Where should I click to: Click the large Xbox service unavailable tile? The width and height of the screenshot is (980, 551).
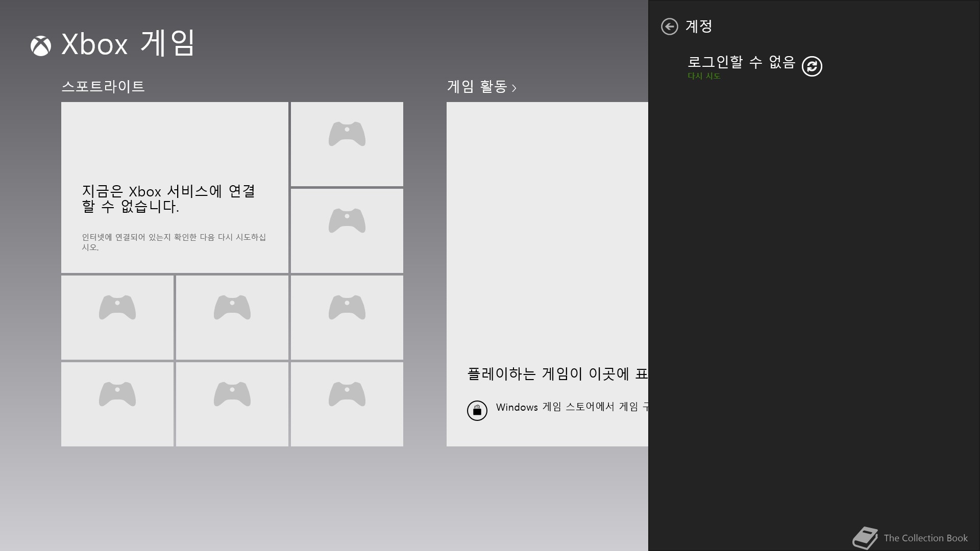click(175, 187)
